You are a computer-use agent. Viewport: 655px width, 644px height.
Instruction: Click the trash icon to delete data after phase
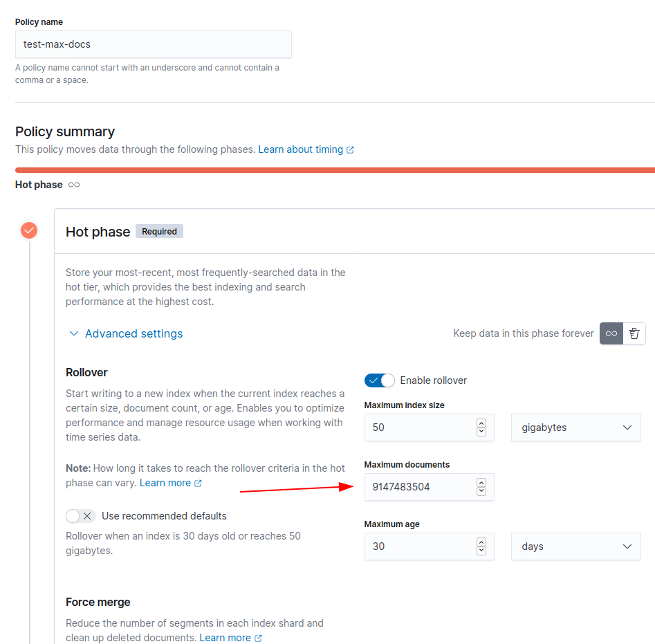[x=634, y=333]
